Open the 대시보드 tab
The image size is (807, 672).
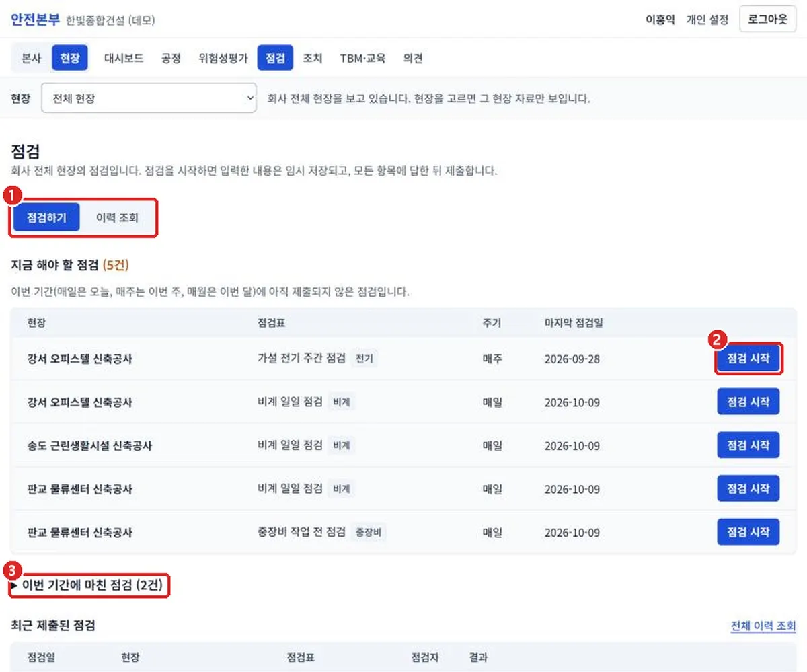tap(124, 59)
